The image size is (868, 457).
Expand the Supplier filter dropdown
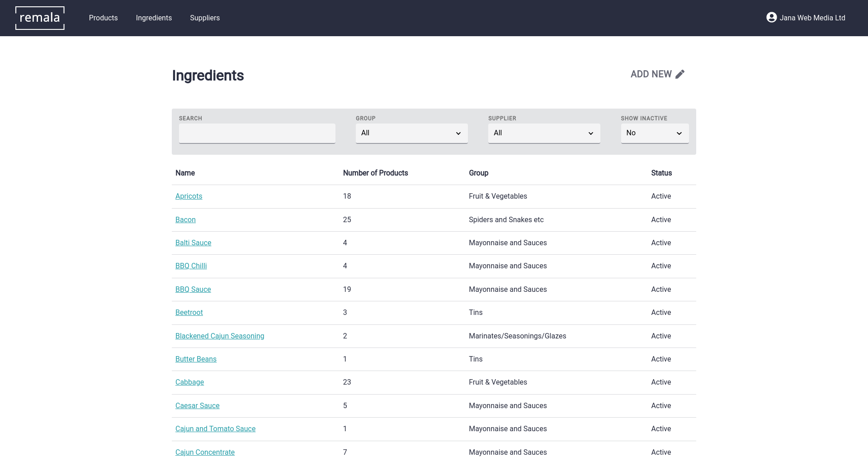pyautogui.click(x=544, y=133)
